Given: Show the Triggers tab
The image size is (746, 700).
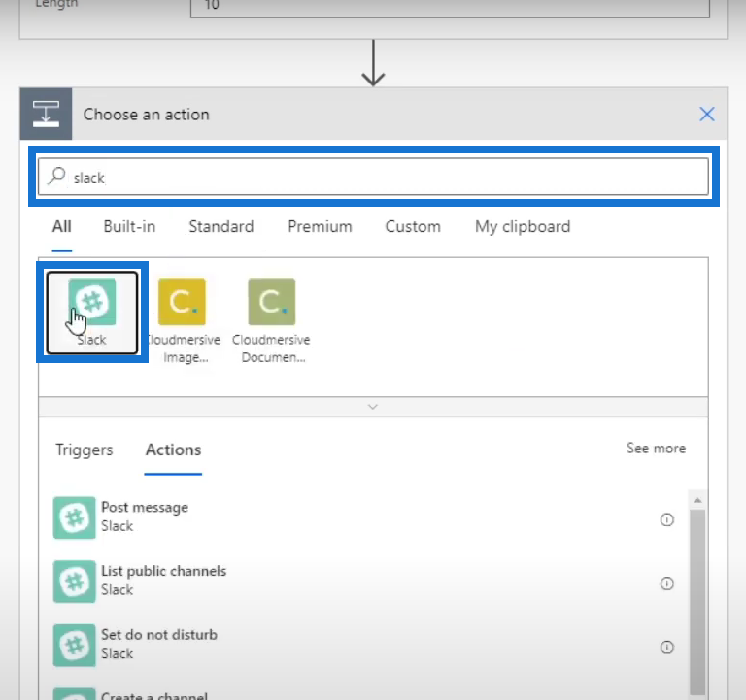Looking at the screenshot, I should tap(85, 450).
